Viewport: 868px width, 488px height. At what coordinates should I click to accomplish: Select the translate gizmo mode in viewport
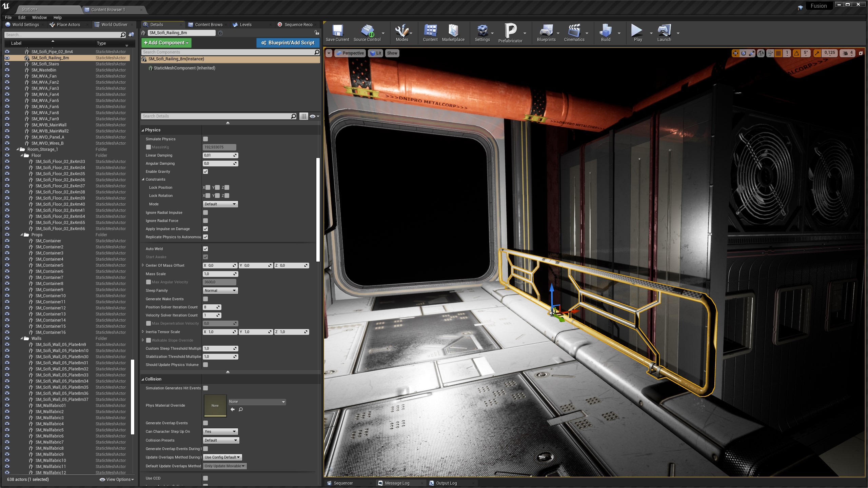[x=735, y=53]
